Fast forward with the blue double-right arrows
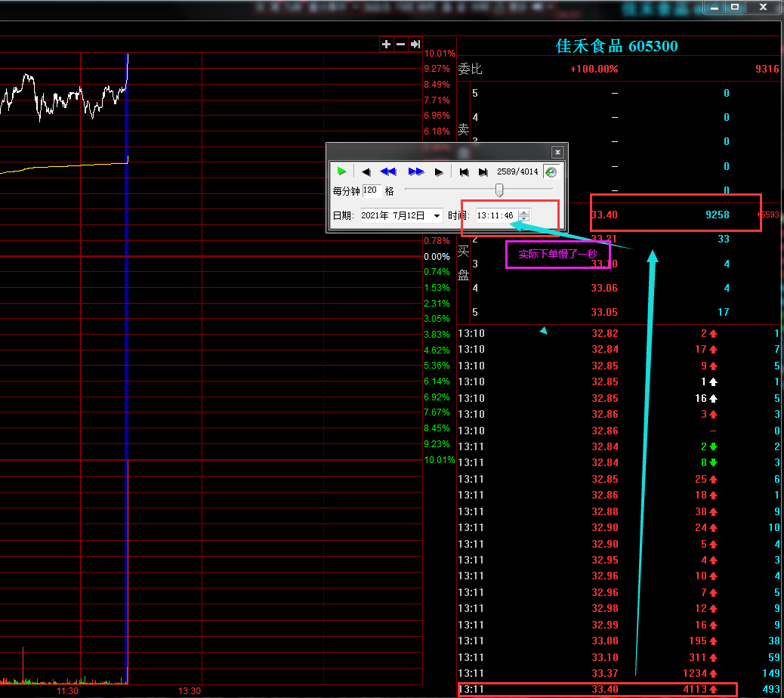Viewport: 784px width, 698px height. [x=416, y=171]
